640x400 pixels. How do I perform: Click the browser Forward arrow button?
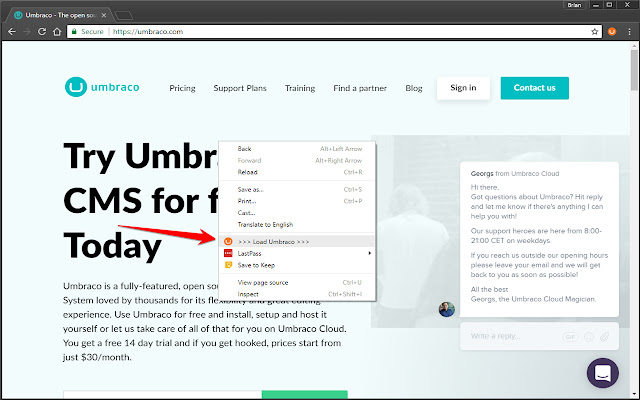[x=27, y=31]
